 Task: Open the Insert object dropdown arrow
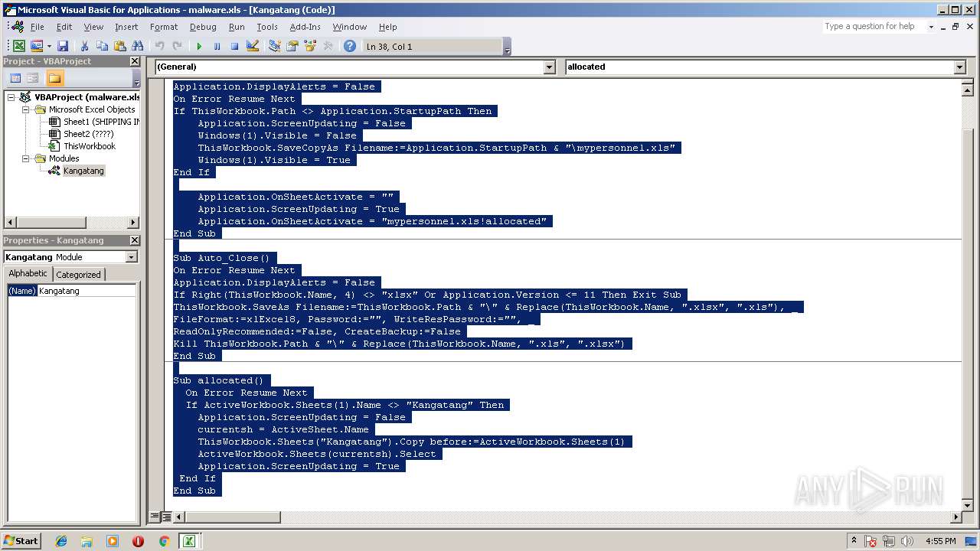coord(49,47)
